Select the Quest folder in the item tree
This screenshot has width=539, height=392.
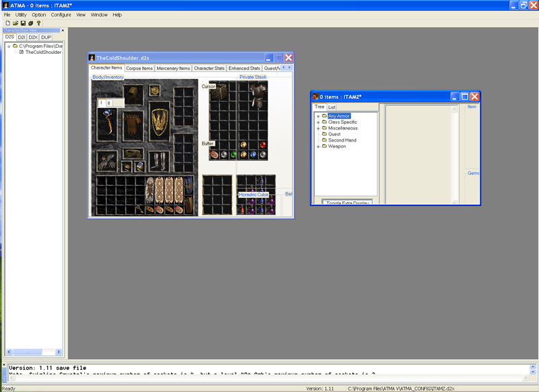pos(334,134)
